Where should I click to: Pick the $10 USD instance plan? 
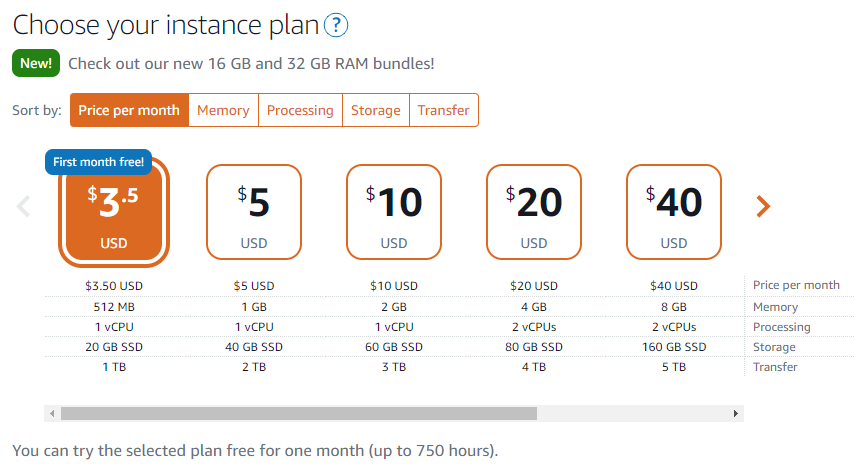click(x=394, y=212)
